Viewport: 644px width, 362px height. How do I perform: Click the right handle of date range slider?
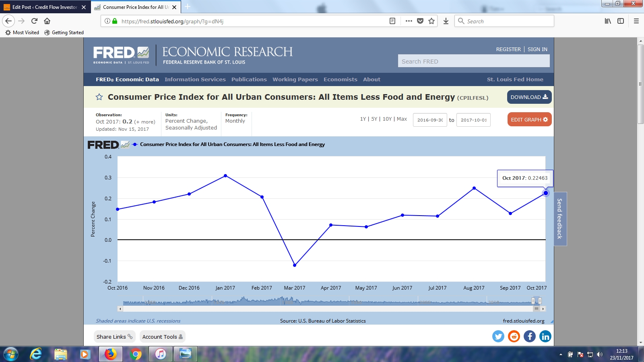pos(540,301)
